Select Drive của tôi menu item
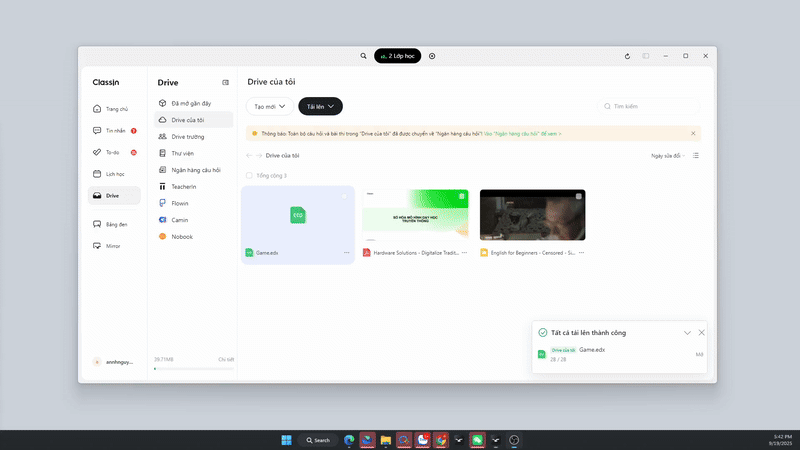Viewport: 800px width, 450px height. pos(193,120)
